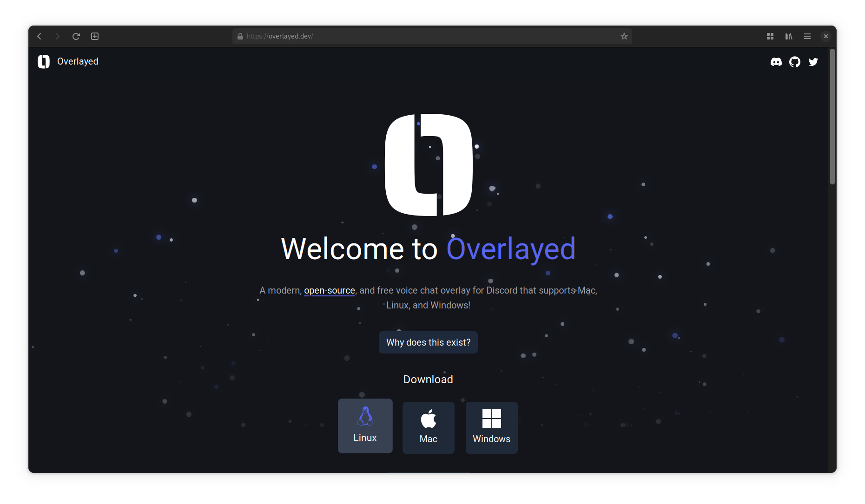Click the Overlayed logo in the header

tap(44, 61)
